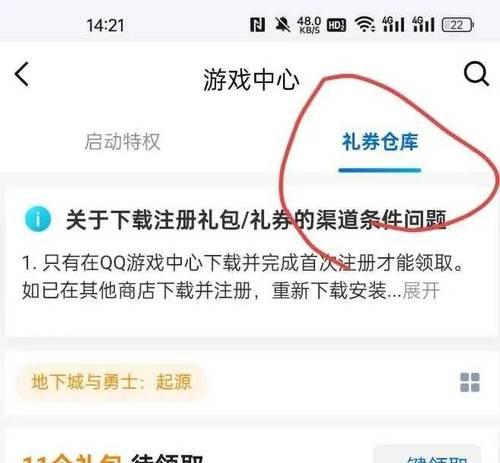Tap the NFC status icon
500x463 pixels.
pyautogui.click(x=257, y=25)
